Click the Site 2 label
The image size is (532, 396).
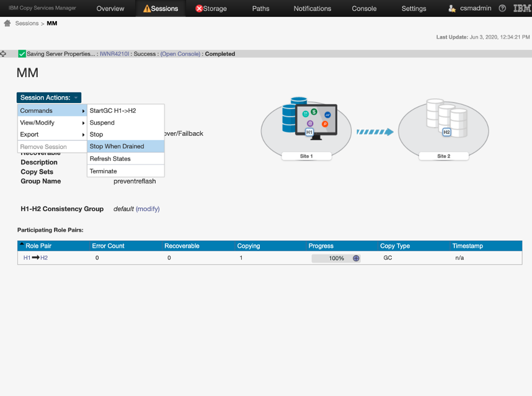[444, 156]
